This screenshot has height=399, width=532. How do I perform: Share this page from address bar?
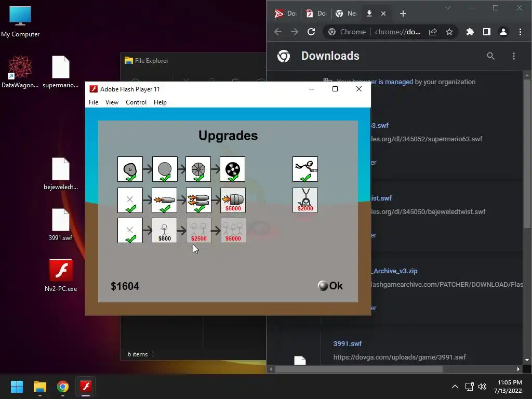click(433, 32)
